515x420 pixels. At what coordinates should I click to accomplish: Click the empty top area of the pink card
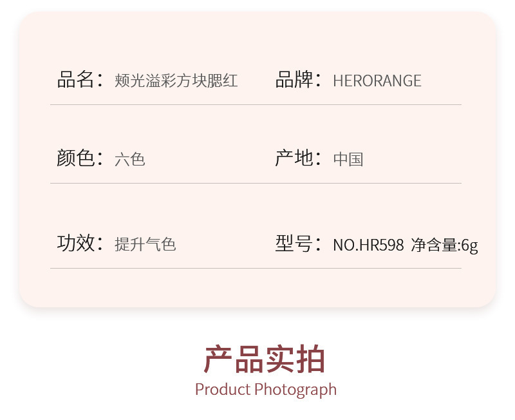pos(257,38)
